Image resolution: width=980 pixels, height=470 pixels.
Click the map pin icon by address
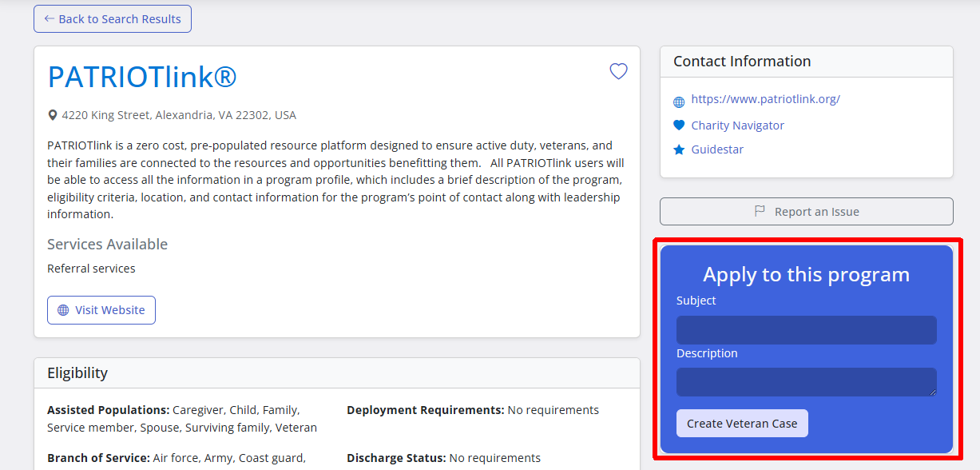53,115
